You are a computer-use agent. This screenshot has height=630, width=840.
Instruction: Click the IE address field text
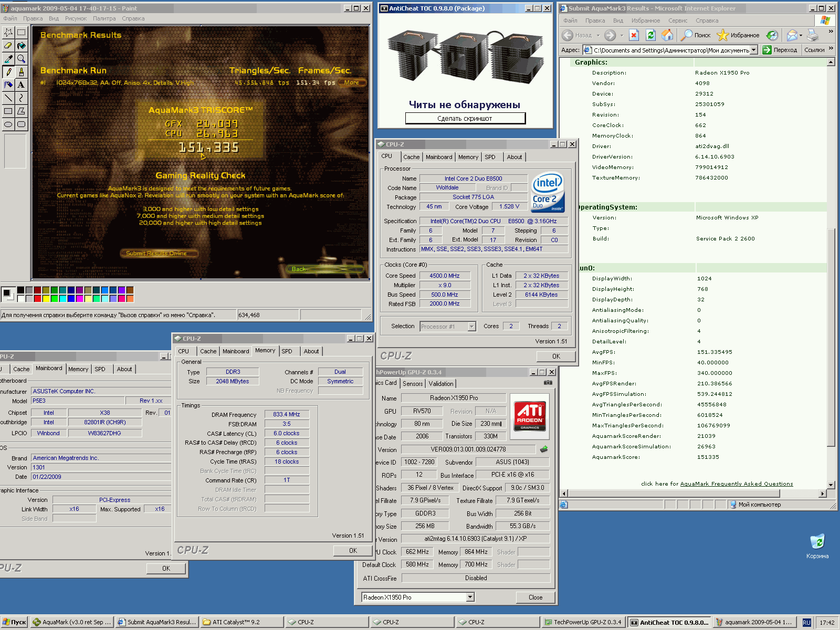click(x=671, y=50)
